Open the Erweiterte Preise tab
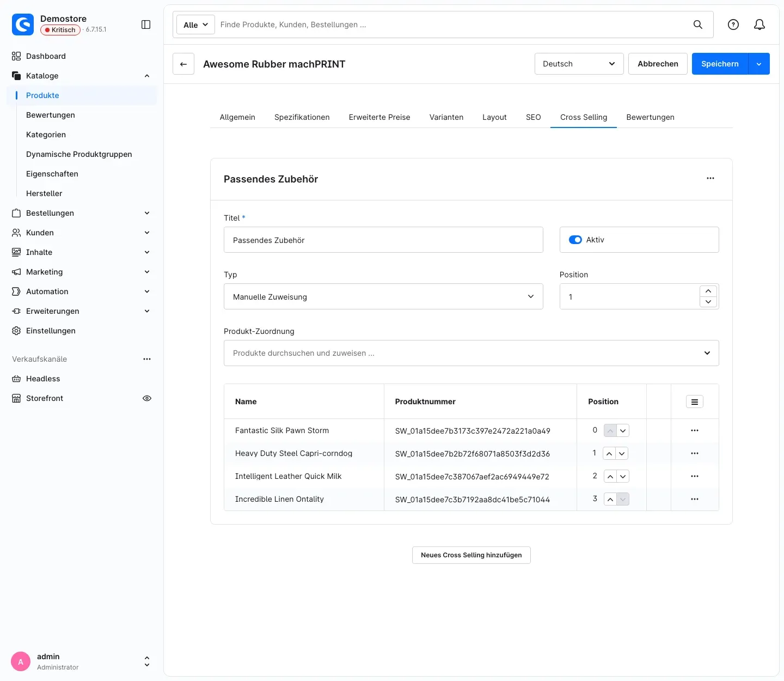784x681 pixels. pyautogui.click(x=379, y=117)
